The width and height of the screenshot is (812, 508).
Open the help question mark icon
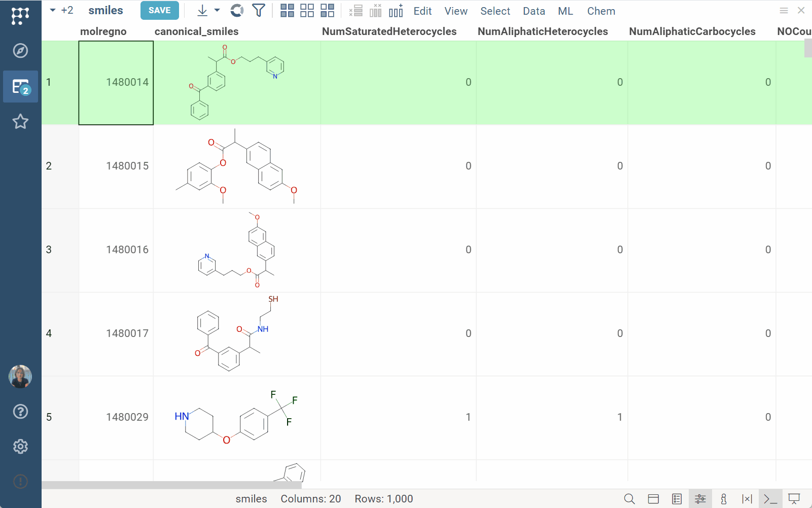click(x=20, y=411)
